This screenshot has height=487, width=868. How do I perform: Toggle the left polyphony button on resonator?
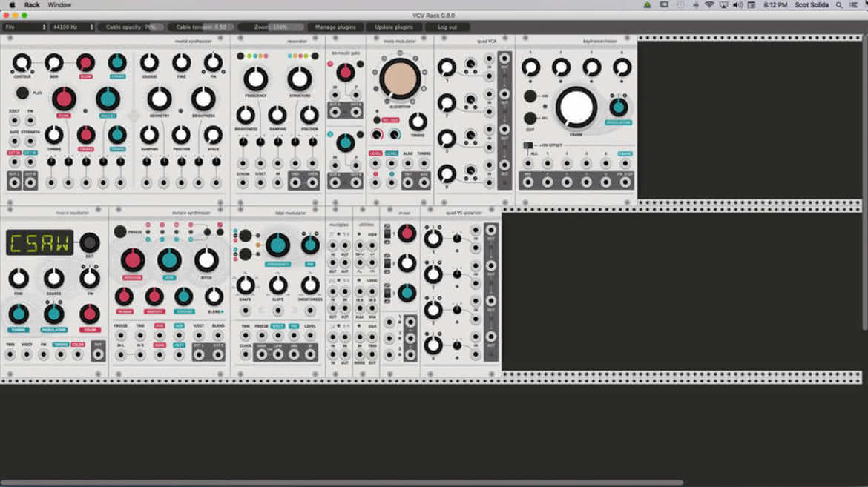click(240, 56)
